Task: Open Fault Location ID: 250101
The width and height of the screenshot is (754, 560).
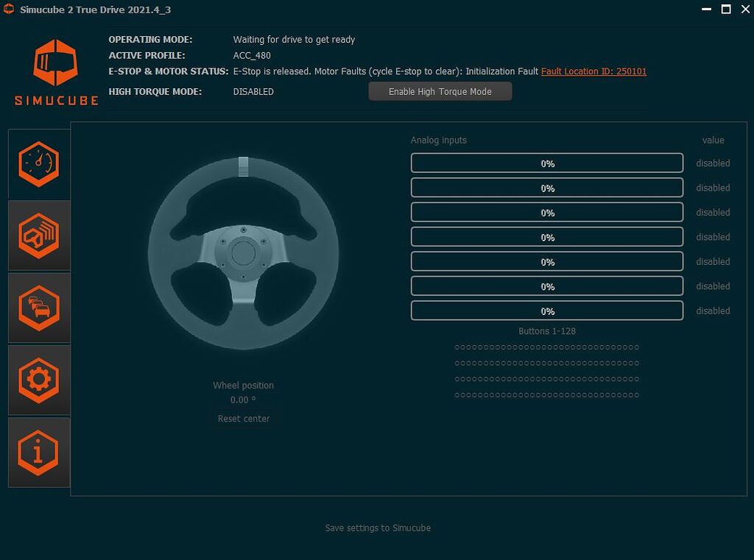Action: (593, 71)
